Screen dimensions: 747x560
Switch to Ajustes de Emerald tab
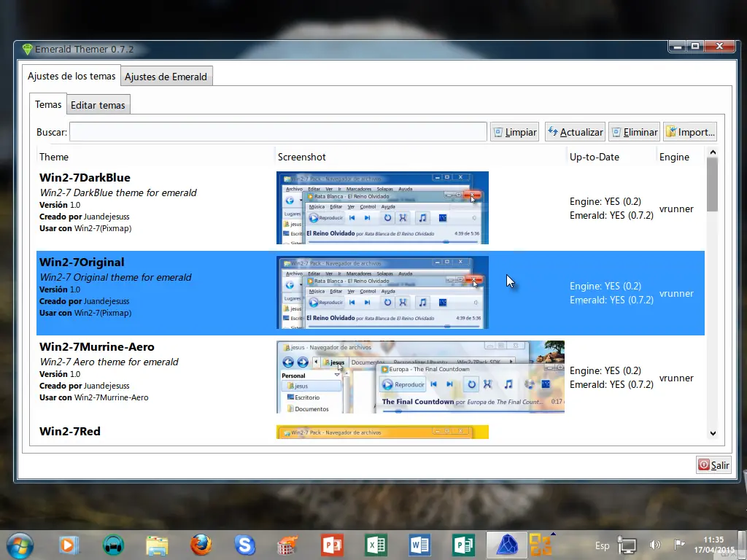point(166,77)
